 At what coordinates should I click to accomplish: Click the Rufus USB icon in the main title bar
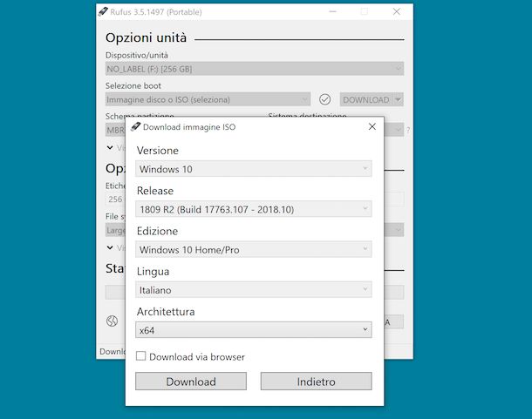103,12
